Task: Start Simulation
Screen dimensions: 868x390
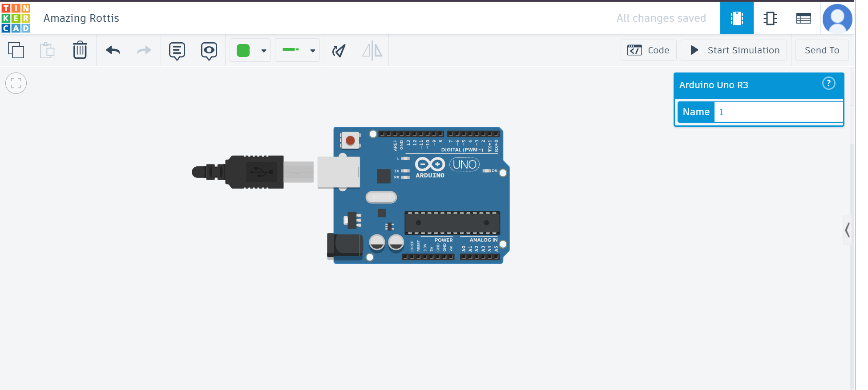Action: (734, 50)
